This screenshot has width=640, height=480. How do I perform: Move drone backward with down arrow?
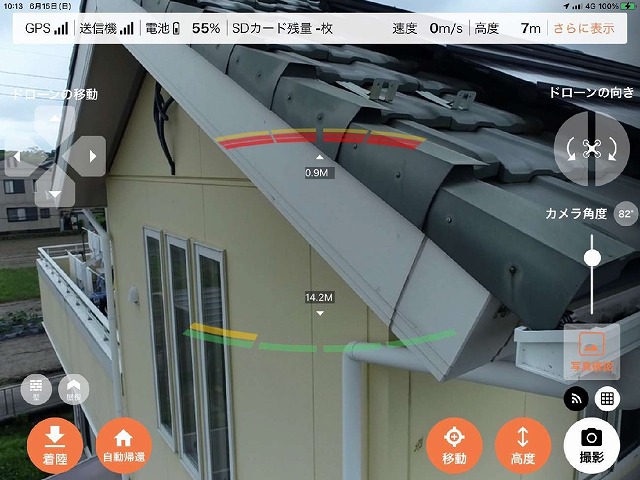[x=54, y=193]
